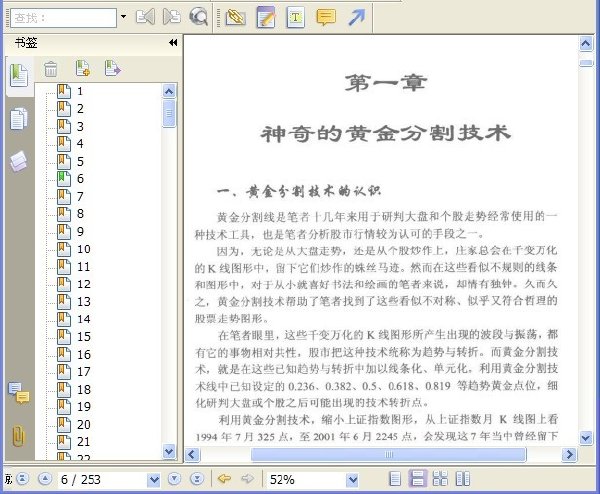Add a new bookmark with the plus icon

click(x=83, y=68)
